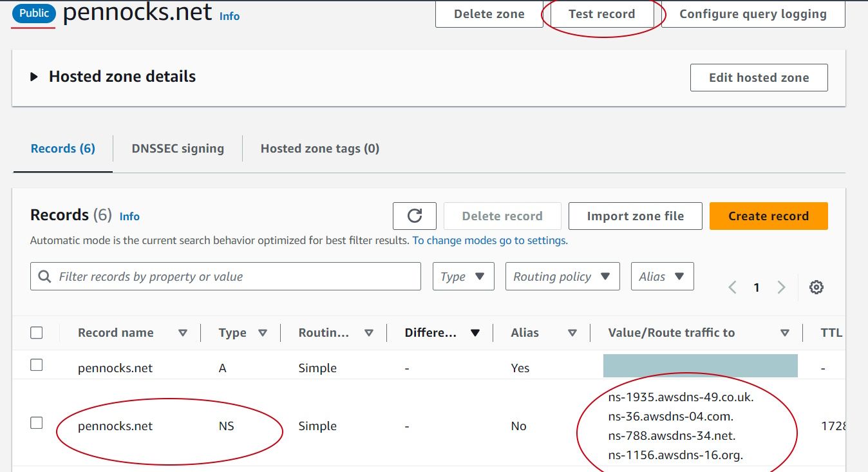Sort by Record name column arrow
This screenshot has height=472, width=868.
183,333
